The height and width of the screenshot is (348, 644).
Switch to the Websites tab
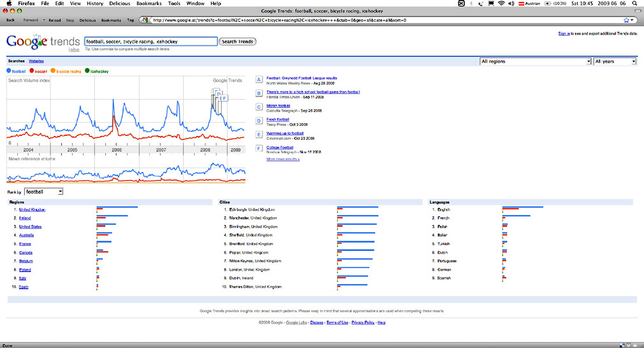(x=36, y=61)
